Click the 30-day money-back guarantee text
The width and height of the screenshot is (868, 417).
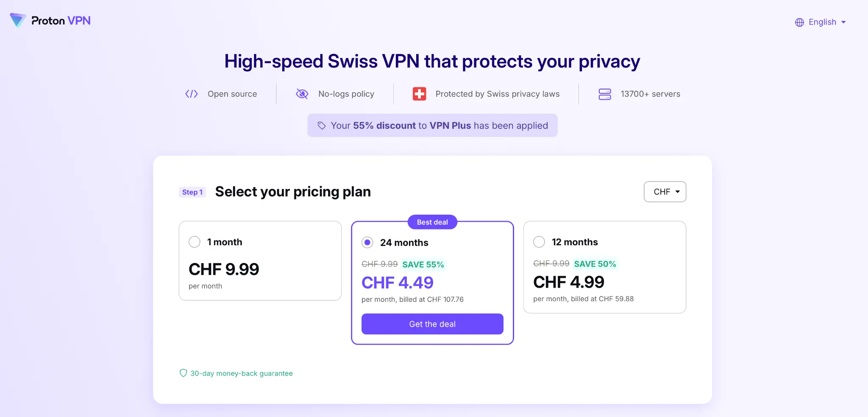[242, 373]
